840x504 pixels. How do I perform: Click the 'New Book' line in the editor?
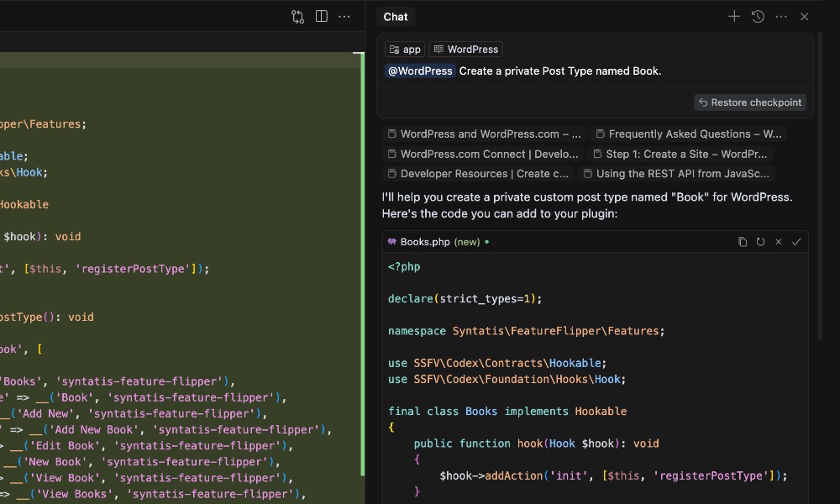(140, 462)
